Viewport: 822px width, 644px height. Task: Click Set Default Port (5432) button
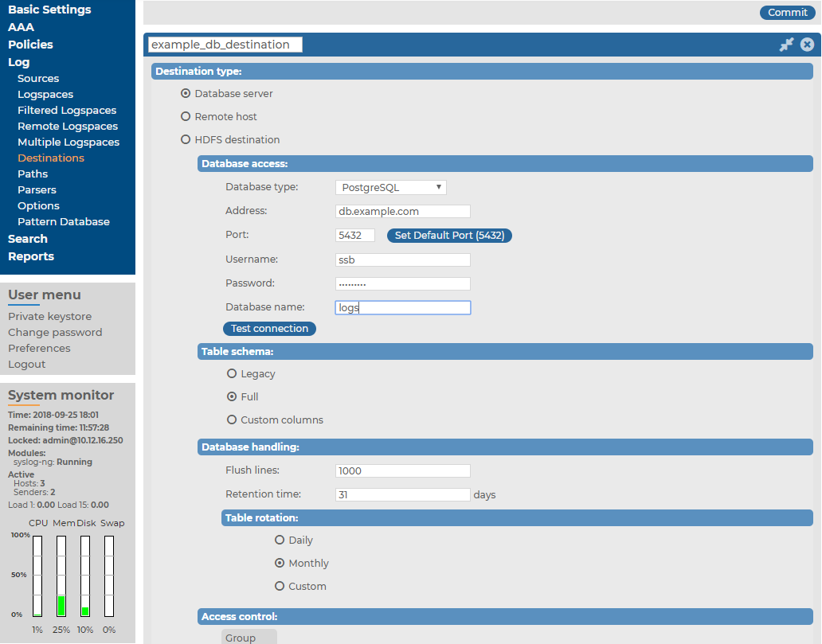[x=449, y=236]
